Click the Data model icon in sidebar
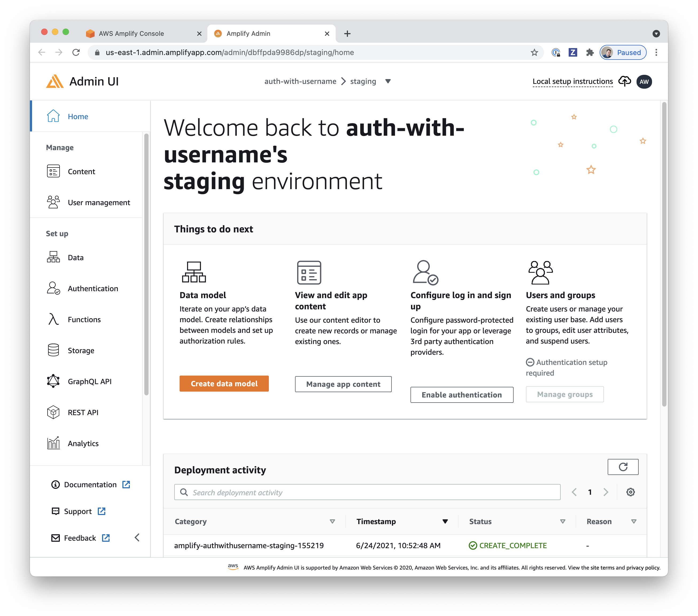 (x=53, y=257)
